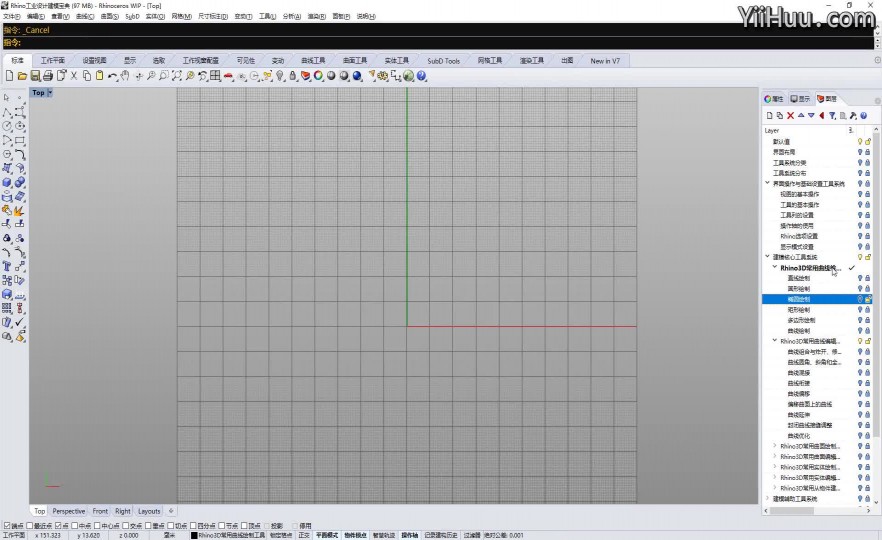Collapse the 界面操作与基础设置工具系统 layer group

coord(767,183)
